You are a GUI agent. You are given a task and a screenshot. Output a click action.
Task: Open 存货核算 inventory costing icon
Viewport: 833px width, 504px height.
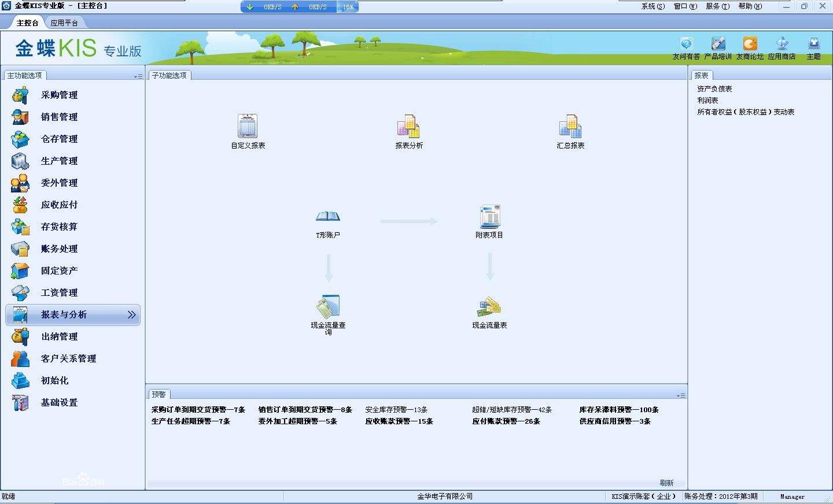[20, 227]
